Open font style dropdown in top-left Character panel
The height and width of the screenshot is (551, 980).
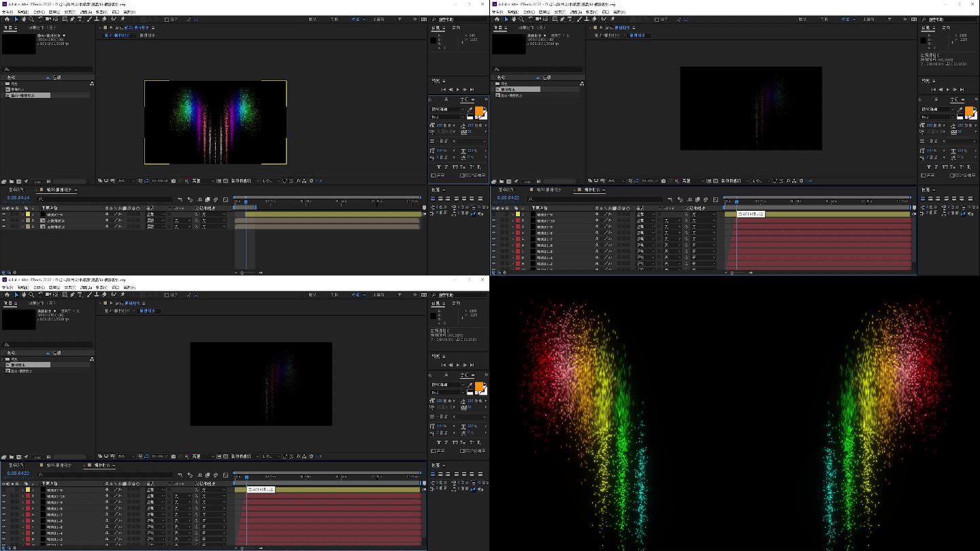coord(448,116)
